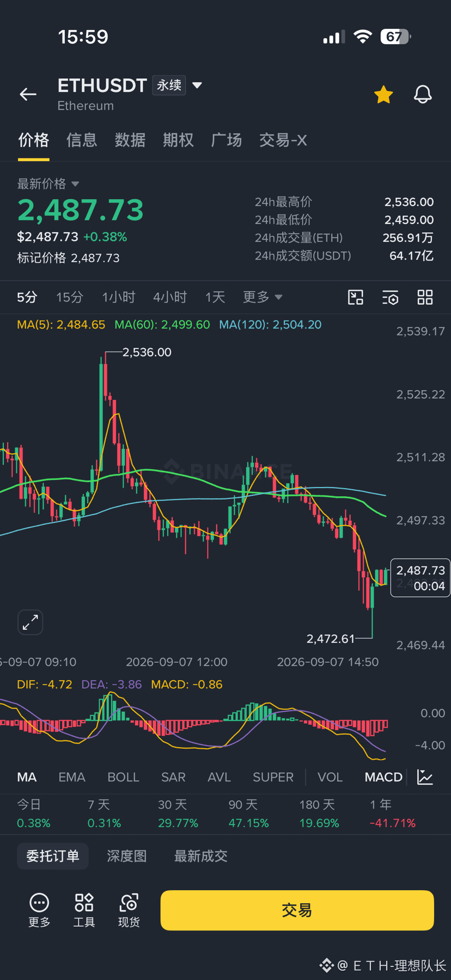Open the 期权 tab
Viewport: 451px width, 980px height.
coord(178,140)
